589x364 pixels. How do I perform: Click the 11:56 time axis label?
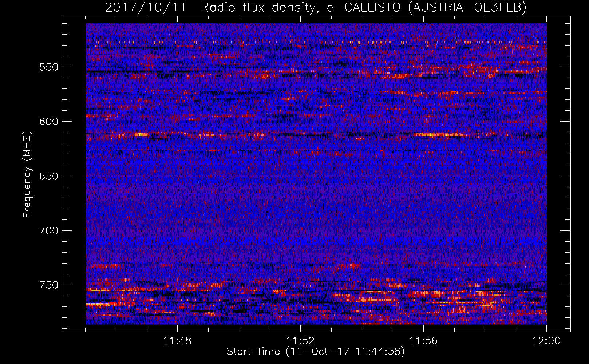click(x=423, y=341)
